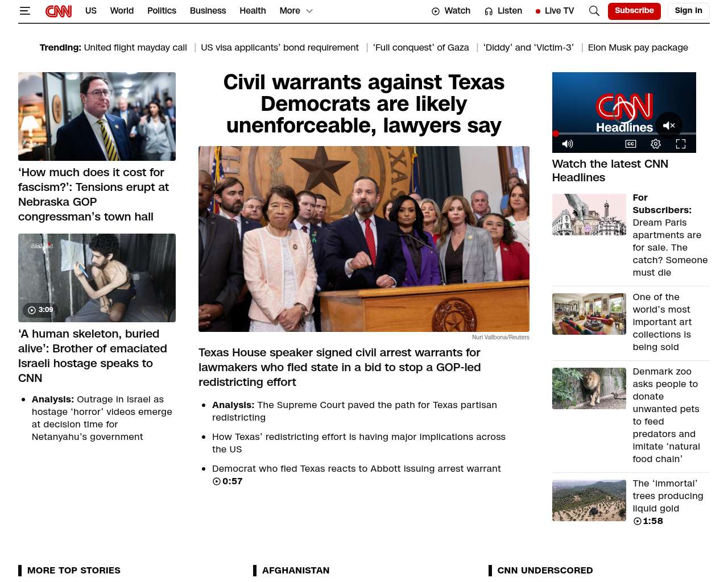Click the AFGHANISTAN section heading
This screenshot has height=582, width=728.
[296, 570]
